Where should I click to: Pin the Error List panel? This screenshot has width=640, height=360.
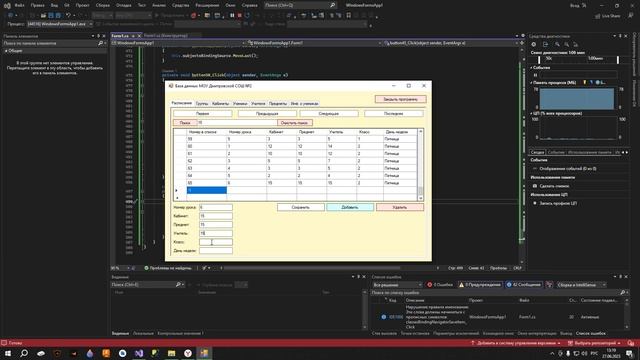coord(620,277)
